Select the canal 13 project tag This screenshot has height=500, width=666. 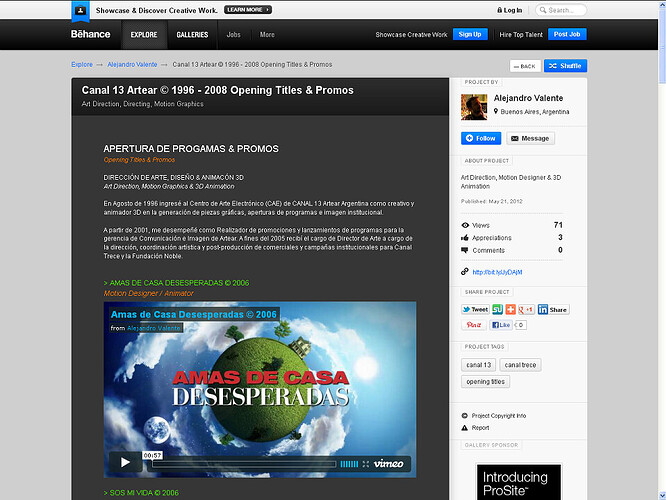tap(478, 365)
